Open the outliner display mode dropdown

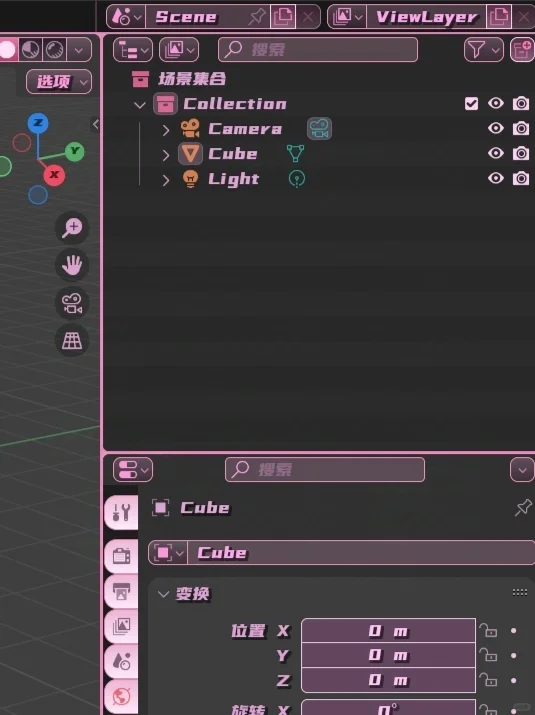(x=179, y=49)
